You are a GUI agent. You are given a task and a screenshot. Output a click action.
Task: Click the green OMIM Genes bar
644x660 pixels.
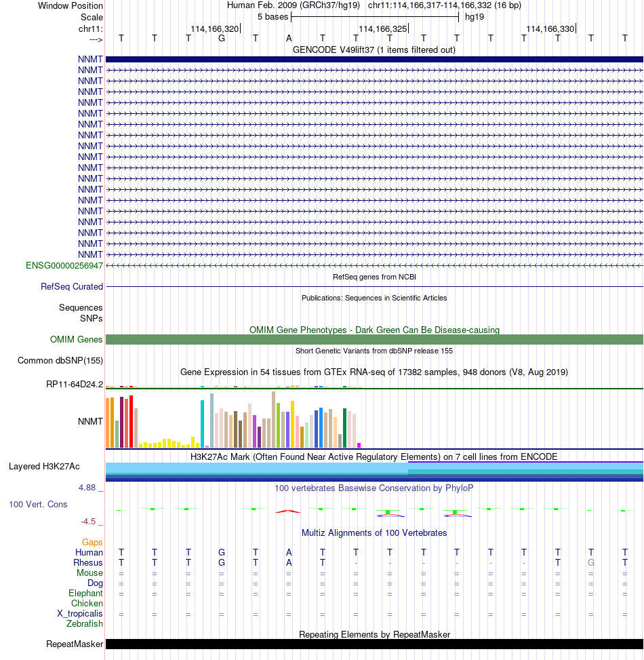(x=374, y=339)
